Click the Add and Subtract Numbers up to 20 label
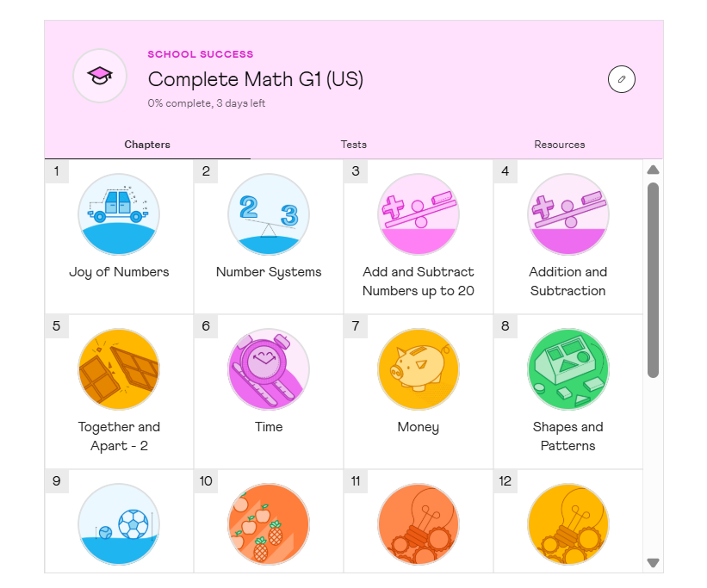Screen dimensions: 707x588 tap(419, 282)
